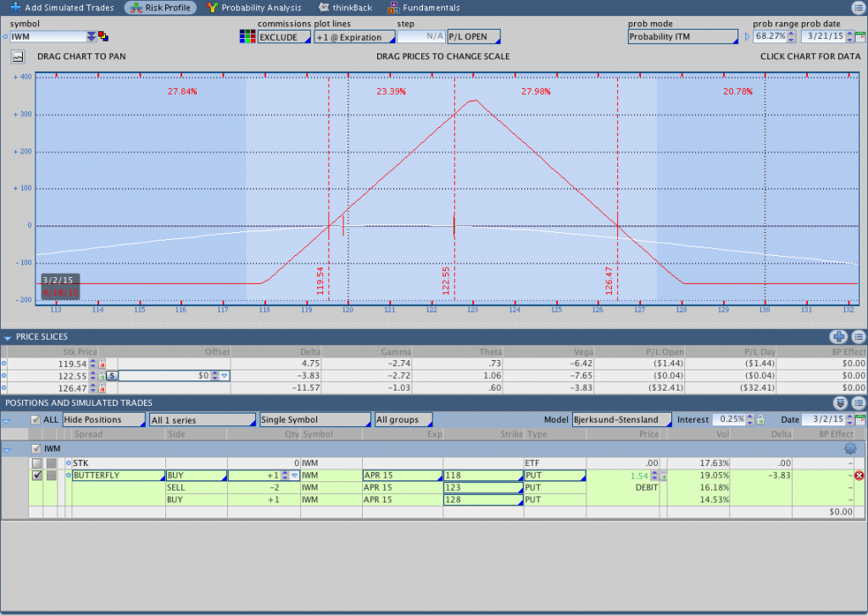Open the Fundamentals tab

coord(424,8)
